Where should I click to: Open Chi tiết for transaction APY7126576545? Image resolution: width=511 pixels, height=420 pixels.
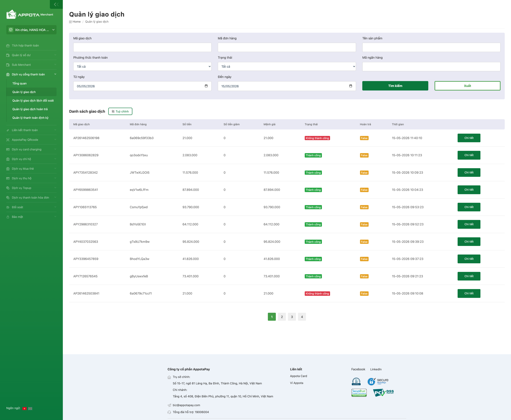469,276
